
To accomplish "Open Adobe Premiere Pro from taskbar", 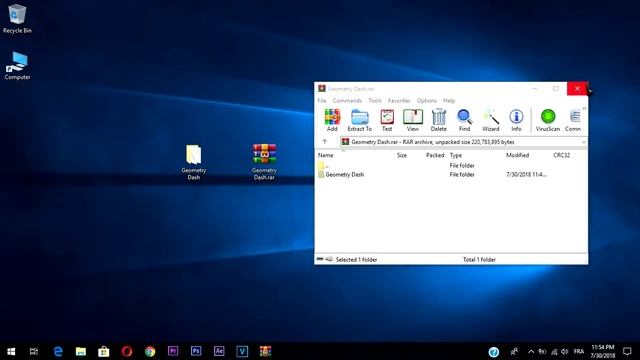I will tap(173, 351).
